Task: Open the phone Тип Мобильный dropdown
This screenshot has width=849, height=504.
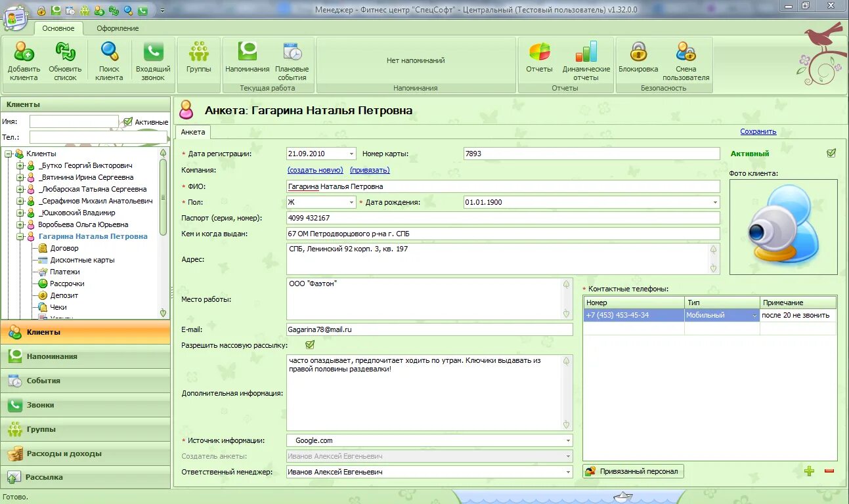Action: (754, 316)
